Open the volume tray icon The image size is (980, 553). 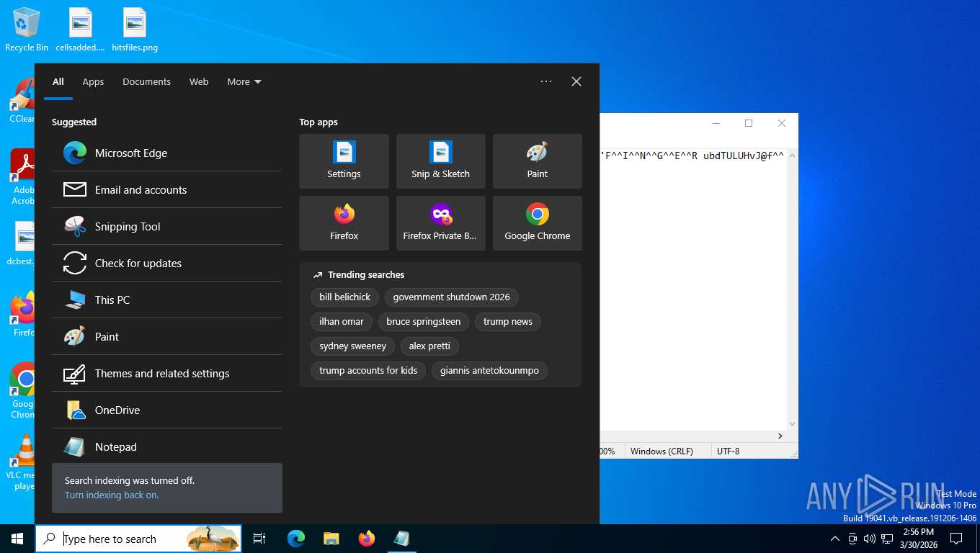[870, 539]
